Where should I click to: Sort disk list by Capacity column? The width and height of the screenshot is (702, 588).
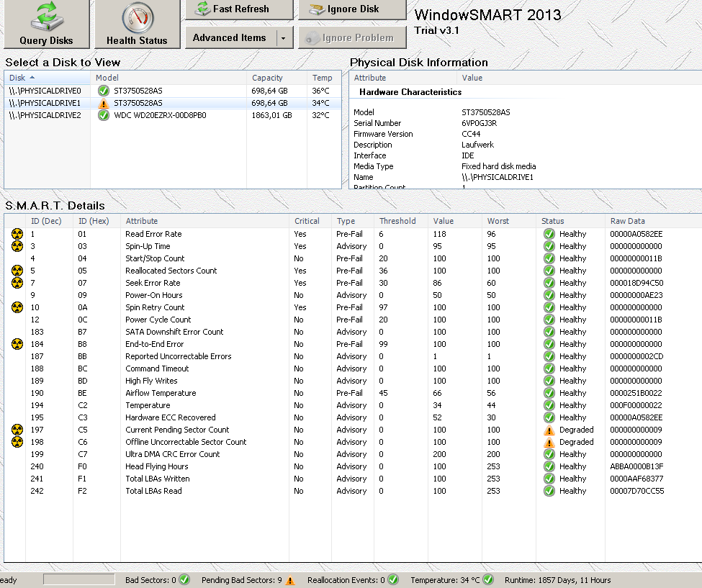pos(276,78)
